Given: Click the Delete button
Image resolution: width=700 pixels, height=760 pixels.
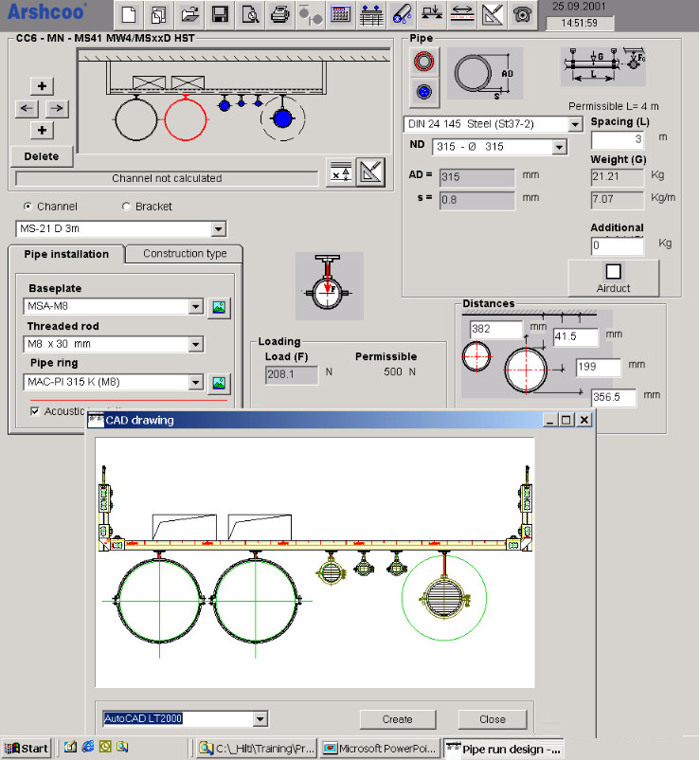Looking at the screenshot, I should (42, 156).
